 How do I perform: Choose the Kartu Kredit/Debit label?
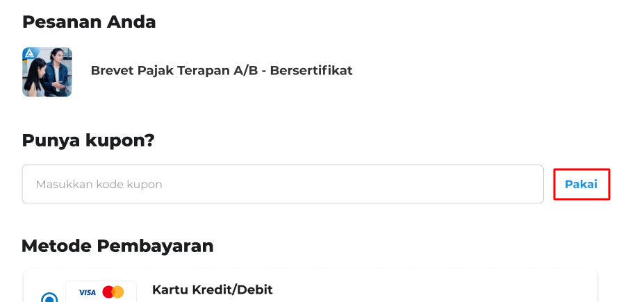tap(212, 290)
